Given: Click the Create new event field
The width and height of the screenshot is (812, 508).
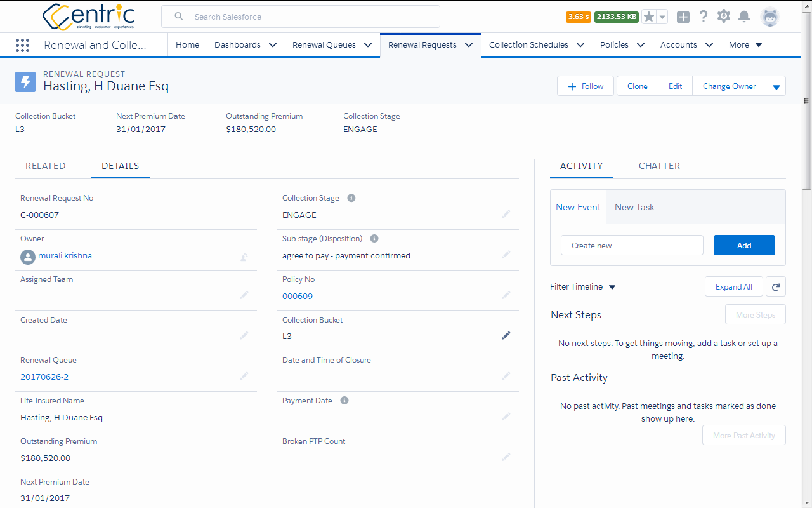Looking at the screenshot, I should tap(632, 245).
